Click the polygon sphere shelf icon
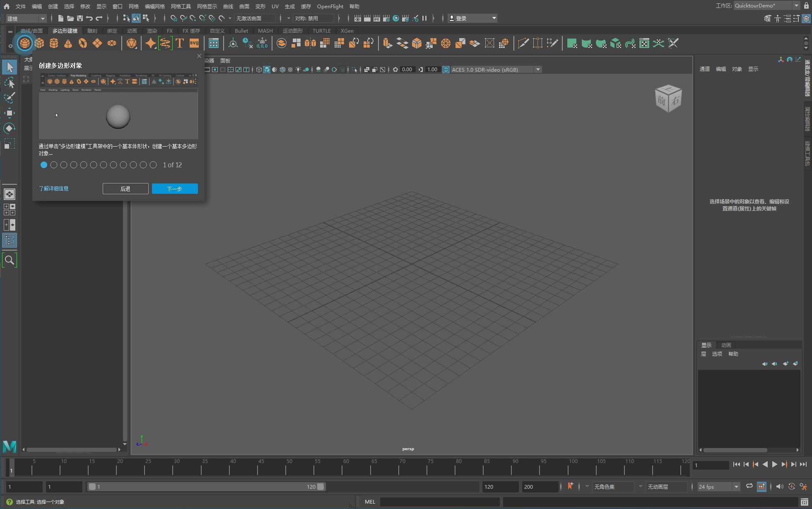 [24, 43]
